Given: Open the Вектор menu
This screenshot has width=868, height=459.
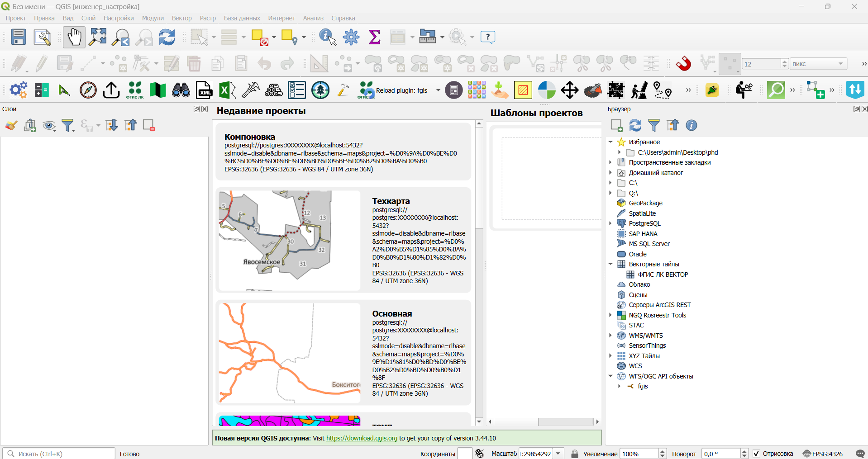Looking at the screenshot, I should click(181, 18).
